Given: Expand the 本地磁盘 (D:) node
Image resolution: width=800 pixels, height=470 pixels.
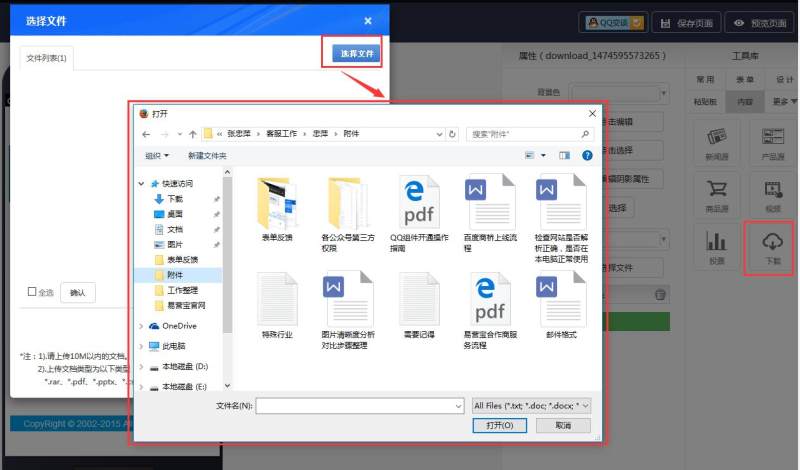Looking at the screenshot, I should coord(141,367).
